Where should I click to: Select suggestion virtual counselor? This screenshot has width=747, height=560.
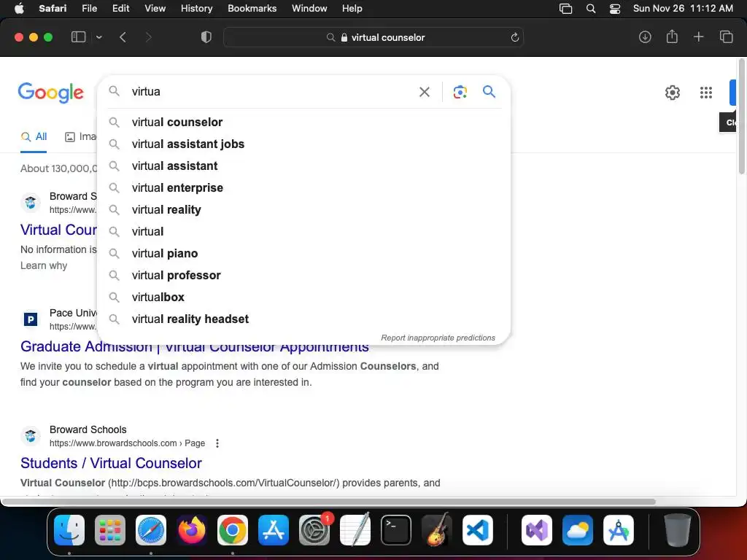pyautogui.click(x=303, y=122)
